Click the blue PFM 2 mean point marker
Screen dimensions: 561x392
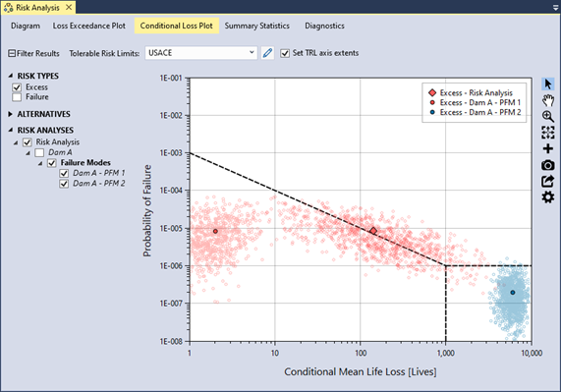coord(512,292)
